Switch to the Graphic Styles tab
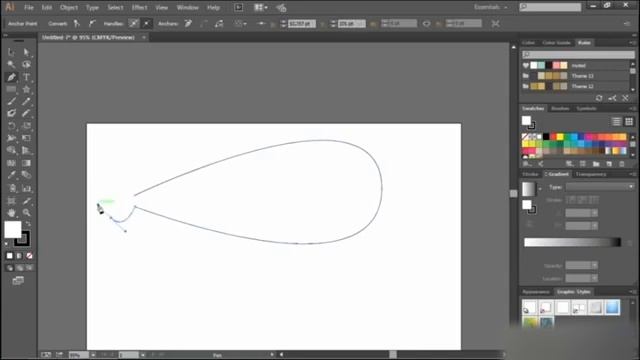The image size is (640, 360). tap(573, 292)
